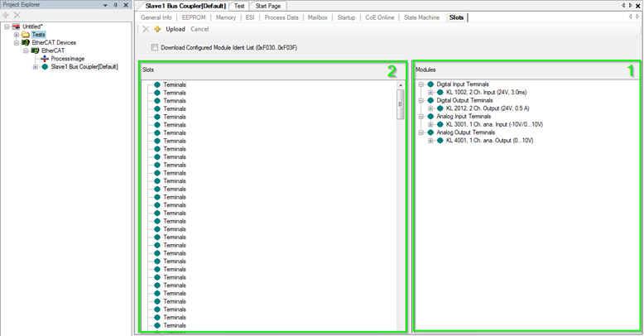The width and height of the screenshot is (644, 336).
Task: Switch to the Startup tab
Action: [x=346, y=17]
